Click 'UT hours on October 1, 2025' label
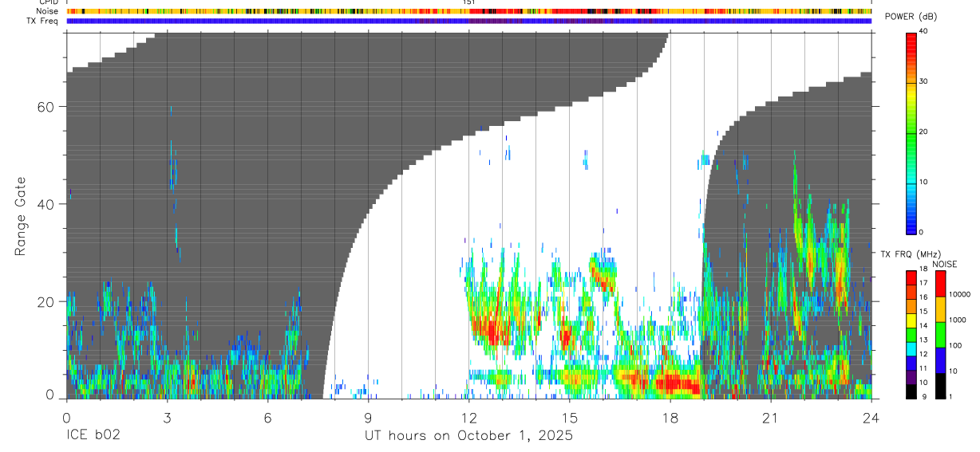 point(468,436)
